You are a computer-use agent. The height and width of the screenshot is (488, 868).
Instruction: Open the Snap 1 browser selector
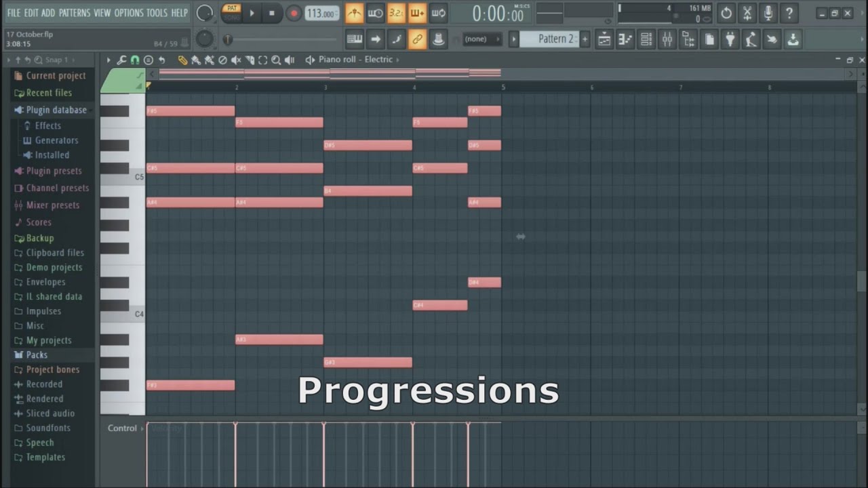[x=60, y=60]
